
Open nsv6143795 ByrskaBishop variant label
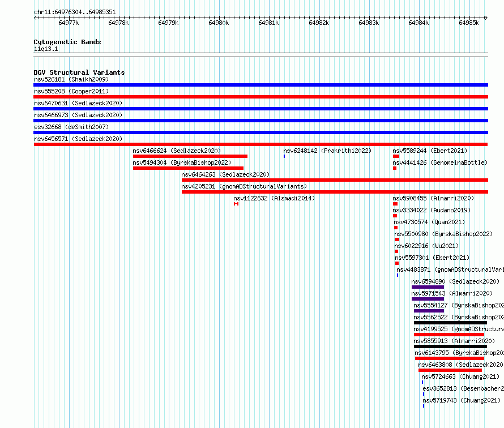coord(459,353)
